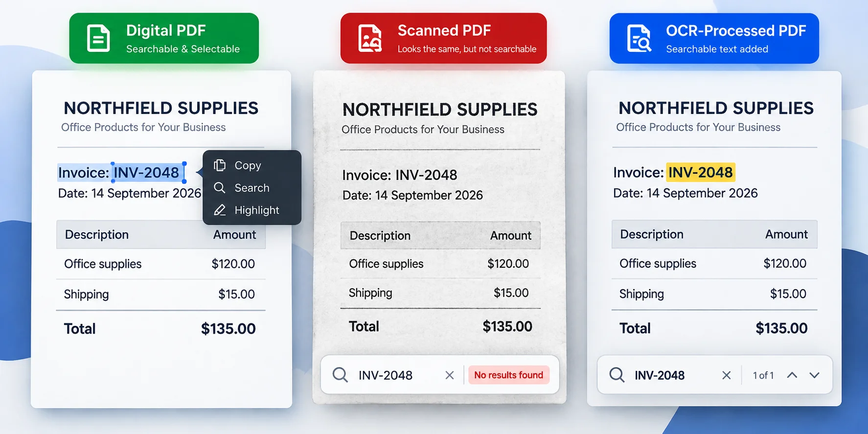Viewport: 868px width, 434px height.
Task: Choose Highlight from the selection context menu
Action: tap(252, 210)
